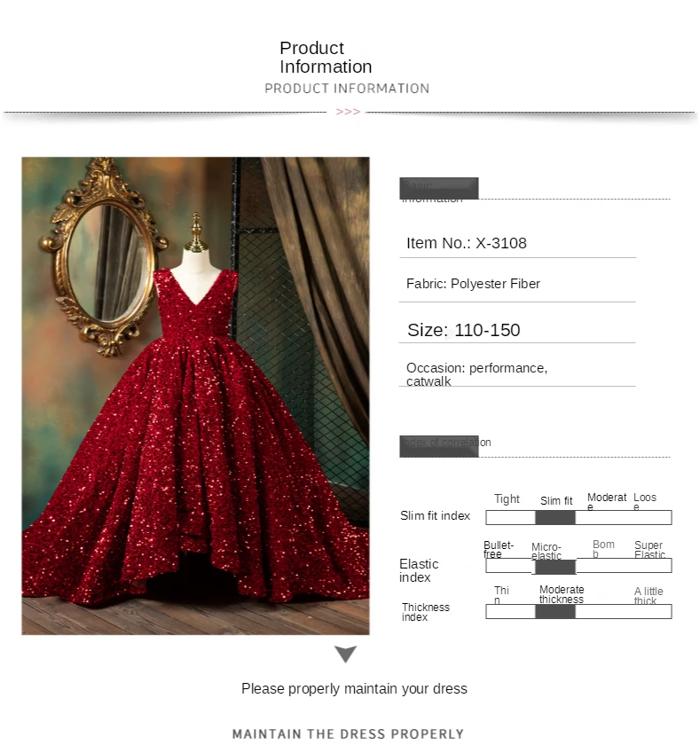Click the pink triple-chevron divider icon
Screen dimensions: 700x753
(x=348, y=112)
